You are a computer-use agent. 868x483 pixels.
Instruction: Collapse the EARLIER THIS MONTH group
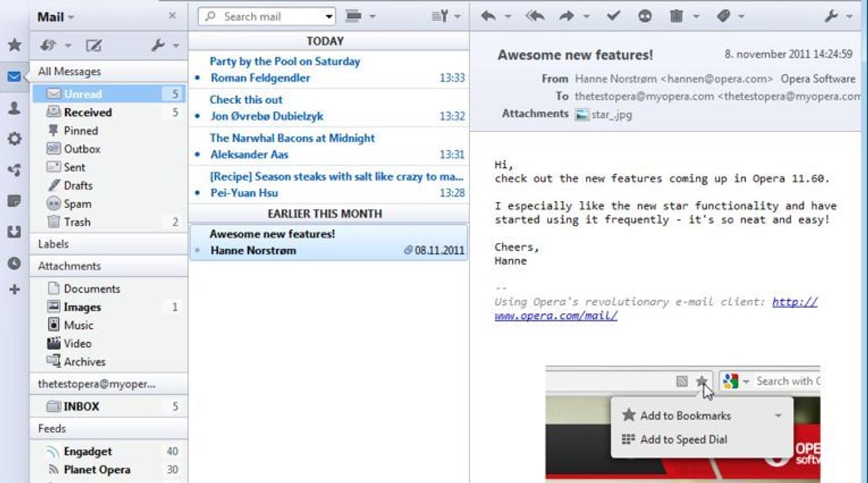click(x=329, y=214)
